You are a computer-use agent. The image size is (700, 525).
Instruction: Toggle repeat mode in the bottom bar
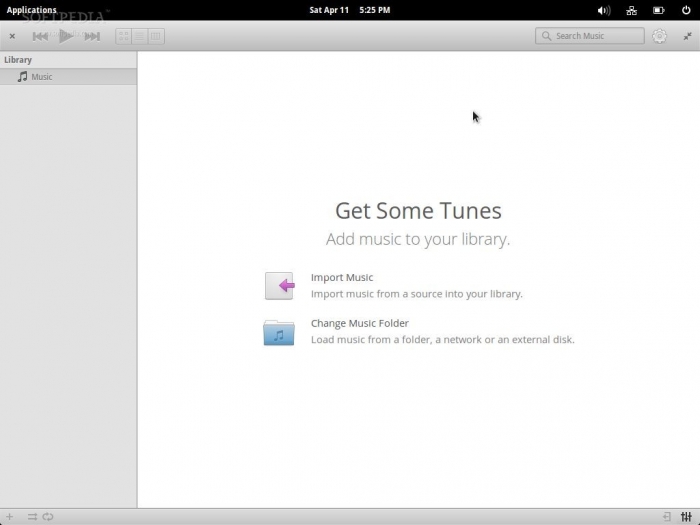click(x=48, y=516)
